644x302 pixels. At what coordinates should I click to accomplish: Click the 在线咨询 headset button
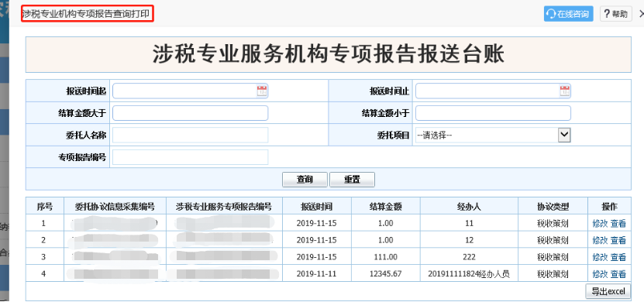[568, 14]
